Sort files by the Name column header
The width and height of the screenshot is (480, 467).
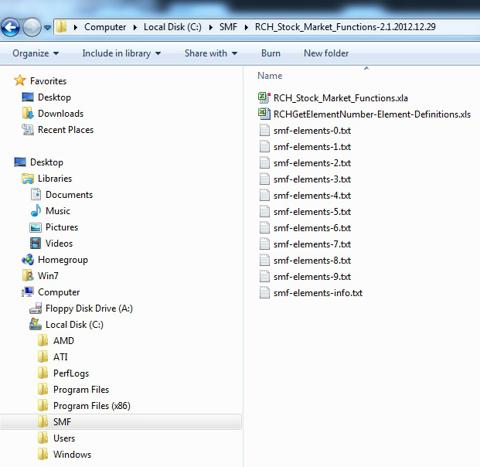click(x=270, y=76)
